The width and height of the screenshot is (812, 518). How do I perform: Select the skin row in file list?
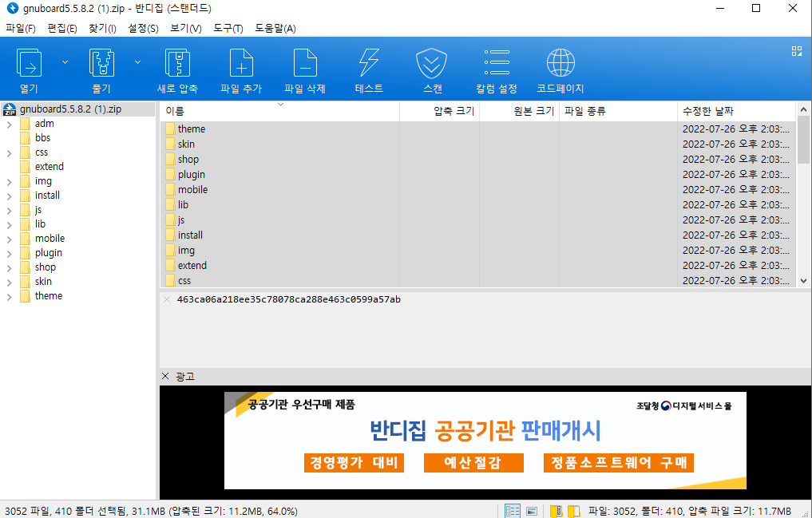coord(477,144)
